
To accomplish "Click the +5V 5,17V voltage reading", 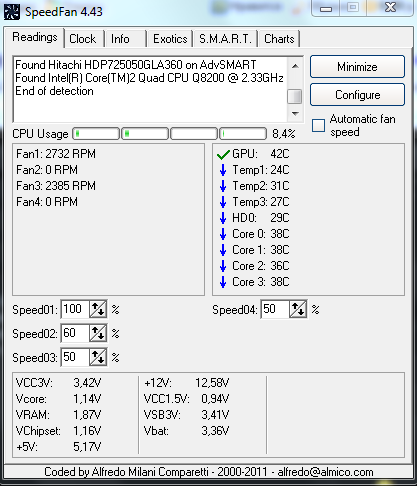I will (58, 447).
